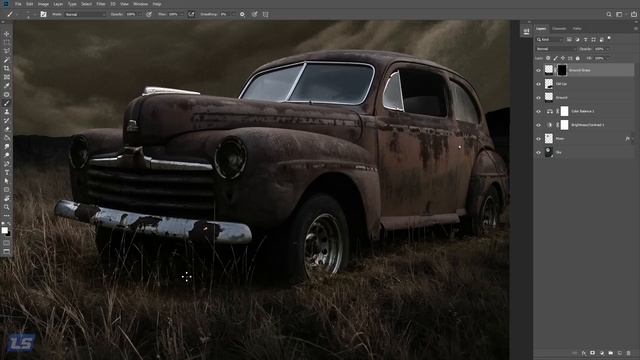Select the Magic Wand tool
This screenshot has width=640, height=360.
click(x=7, y=60)
